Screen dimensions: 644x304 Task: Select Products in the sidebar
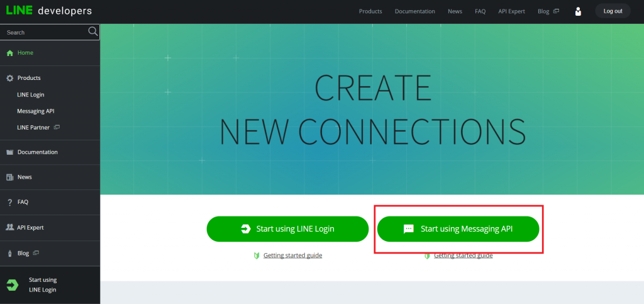tap(29, 78)
